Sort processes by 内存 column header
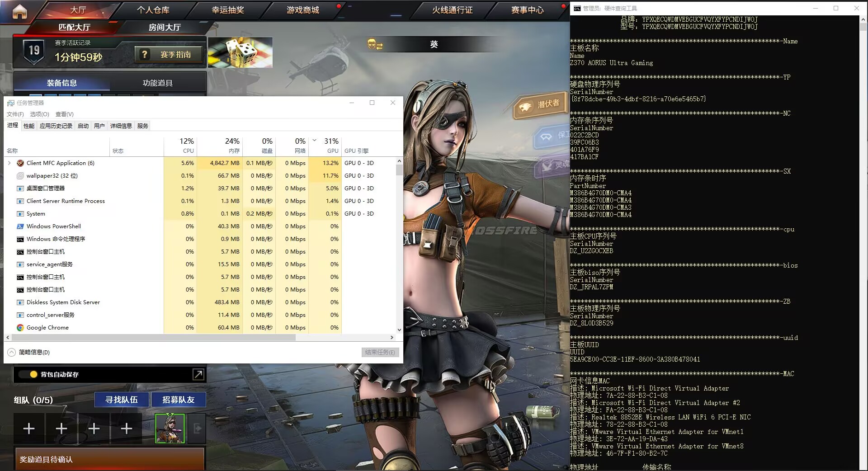The image size is (868, 471). coord(220,146)
